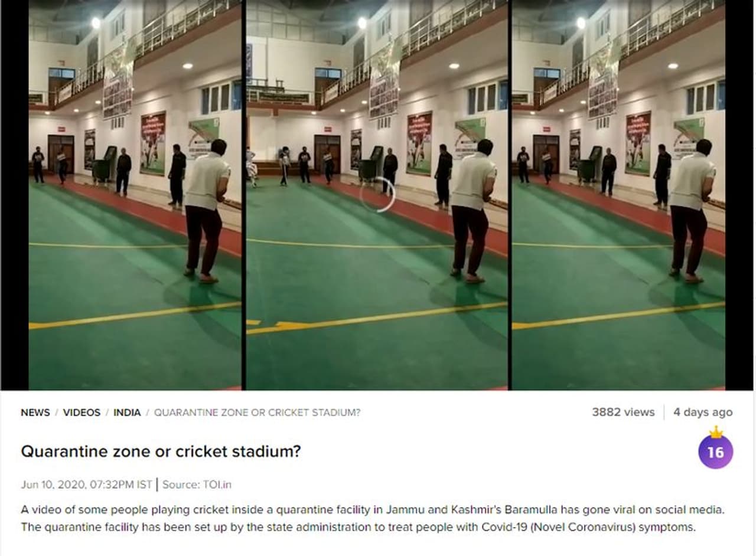Image resolution: width=756 pixels, height=556 pixels.
Task: Click the '4 days ago' timestamp
Action: tap(703, 412)
